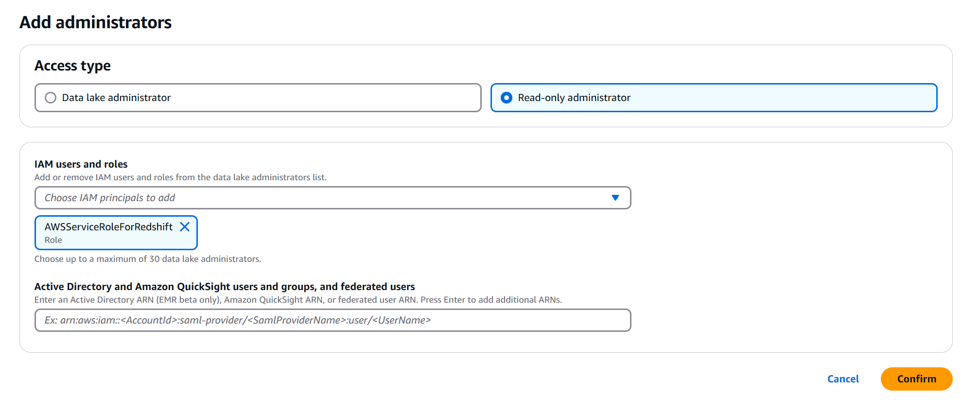980x412 pixels.
Task: Click the Role type label in the token
Action: coord(53,240)
